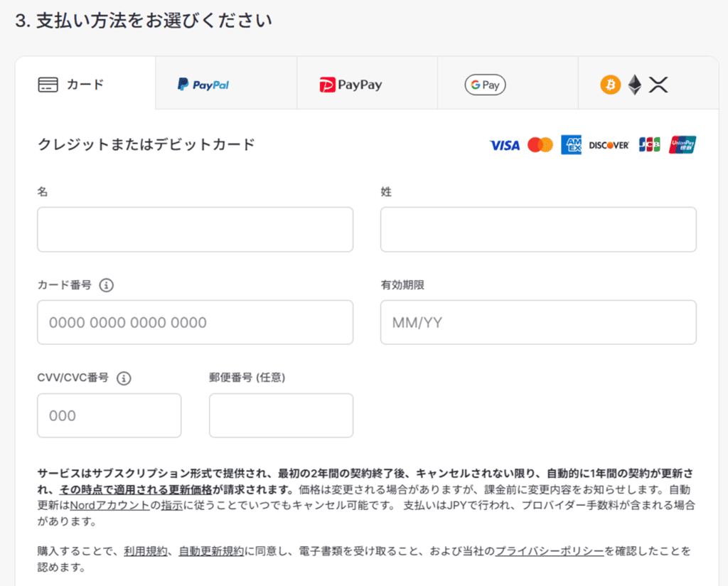
Task: Click the Discover logo icon
Action: click(609, 145)
